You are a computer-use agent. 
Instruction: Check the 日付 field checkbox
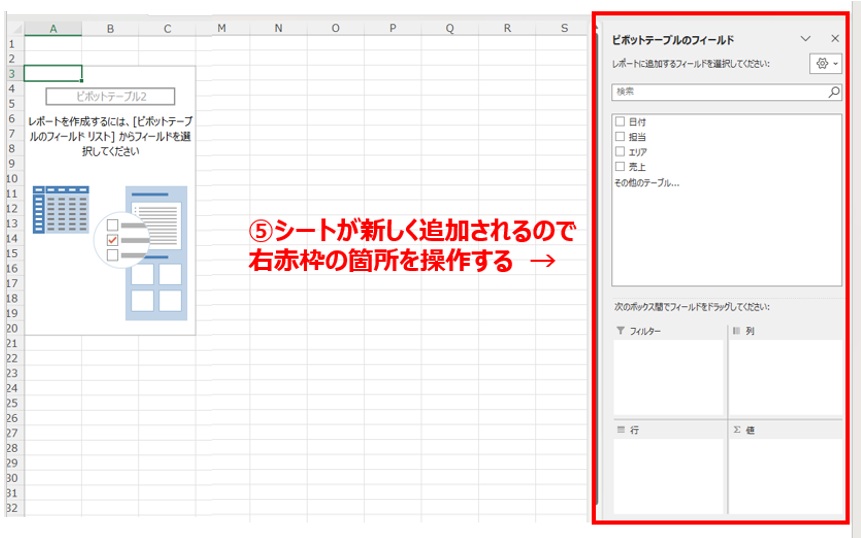pos(620,121)
